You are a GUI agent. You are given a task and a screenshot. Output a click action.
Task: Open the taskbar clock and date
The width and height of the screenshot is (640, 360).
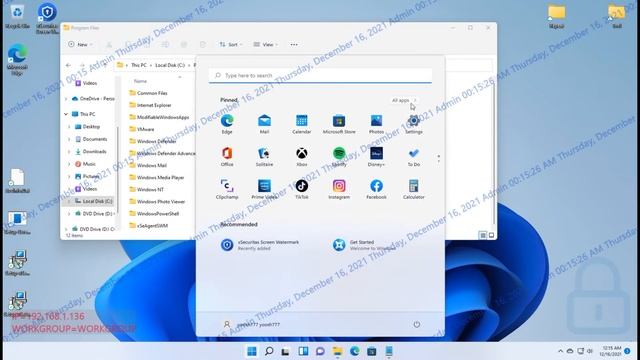click(611, 351)
